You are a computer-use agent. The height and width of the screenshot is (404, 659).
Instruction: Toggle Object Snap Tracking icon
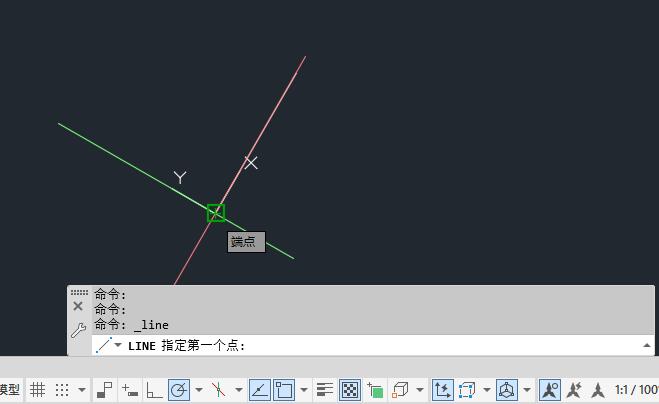[260, 390]
